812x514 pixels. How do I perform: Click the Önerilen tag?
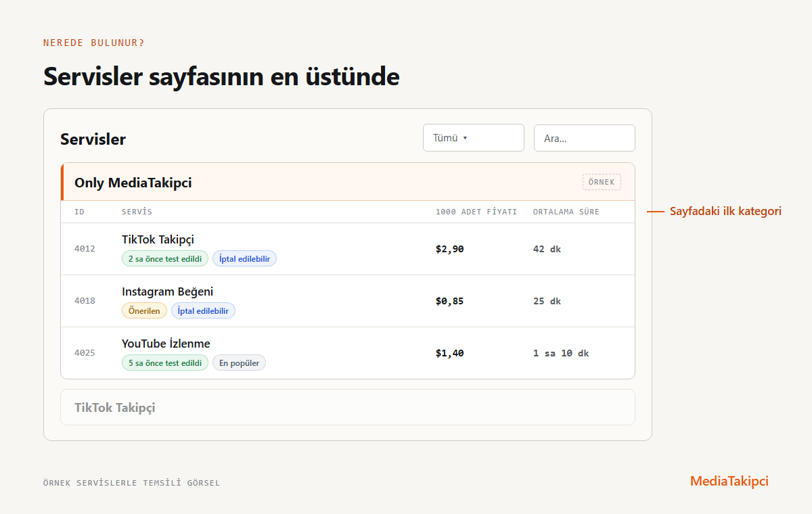coord(144,310)
